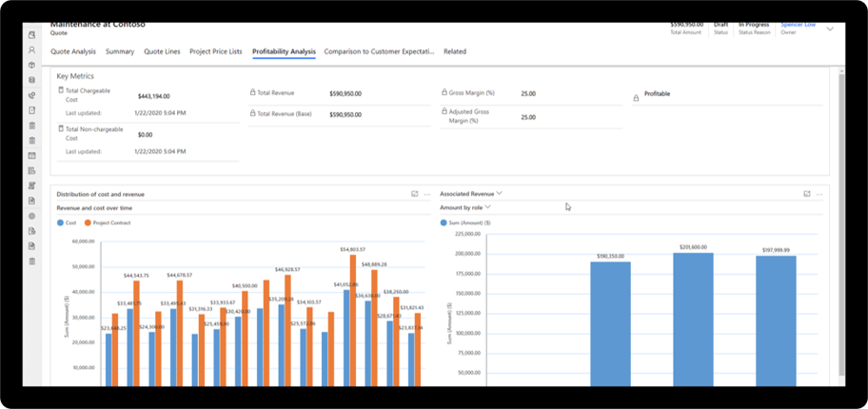The height and width of the screenshot is (409, 868).
Task: Open the cube icon in the left sidebar
Action: click(x=32, y=65)
